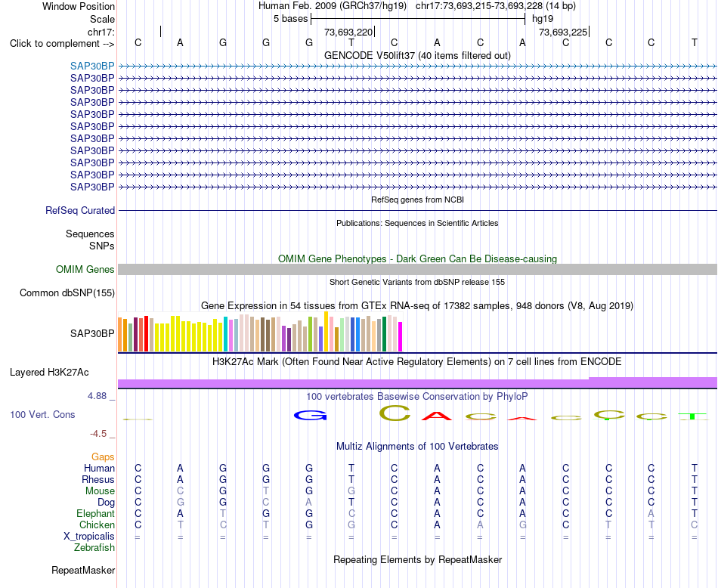The image size is (718, 588).
Task: Click the hg19 label beside the scale bar
Action: coord(543,19)
